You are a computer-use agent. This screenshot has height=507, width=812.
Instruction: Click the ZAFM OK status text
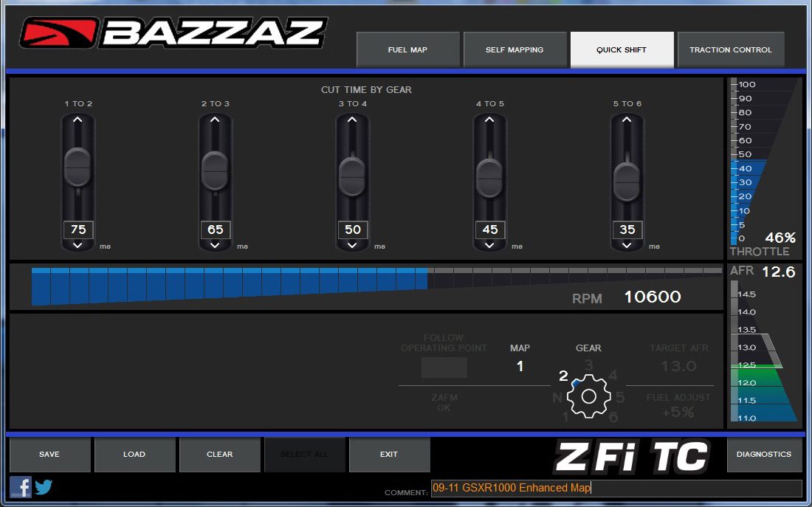point(444,402)
